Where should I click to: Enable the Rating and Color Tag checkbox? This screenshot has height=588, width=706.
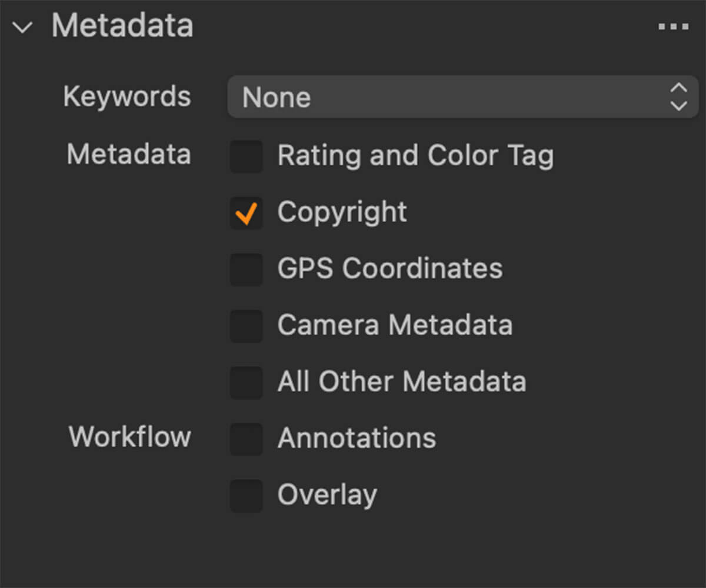(246, 156)
